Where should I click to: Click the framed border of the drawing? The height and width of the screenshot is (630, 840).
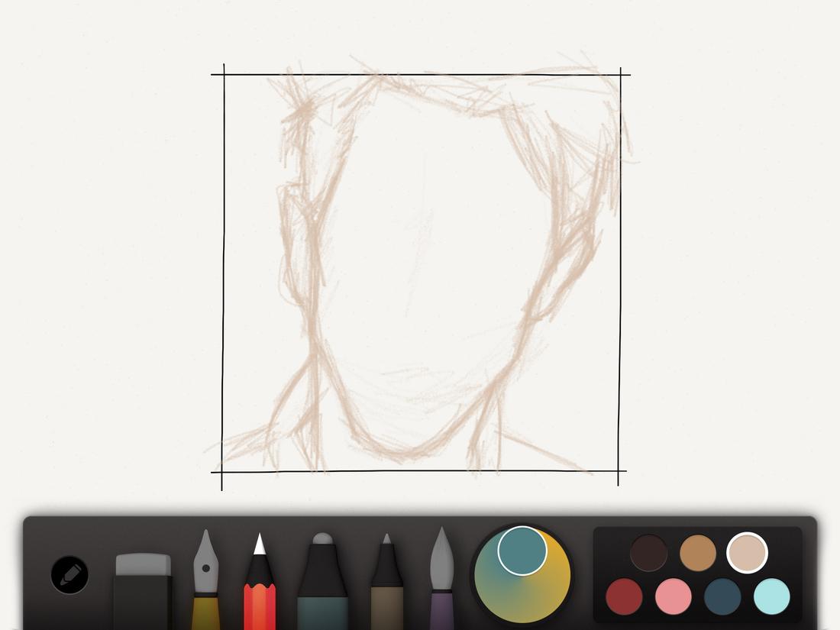click(224, 275)
